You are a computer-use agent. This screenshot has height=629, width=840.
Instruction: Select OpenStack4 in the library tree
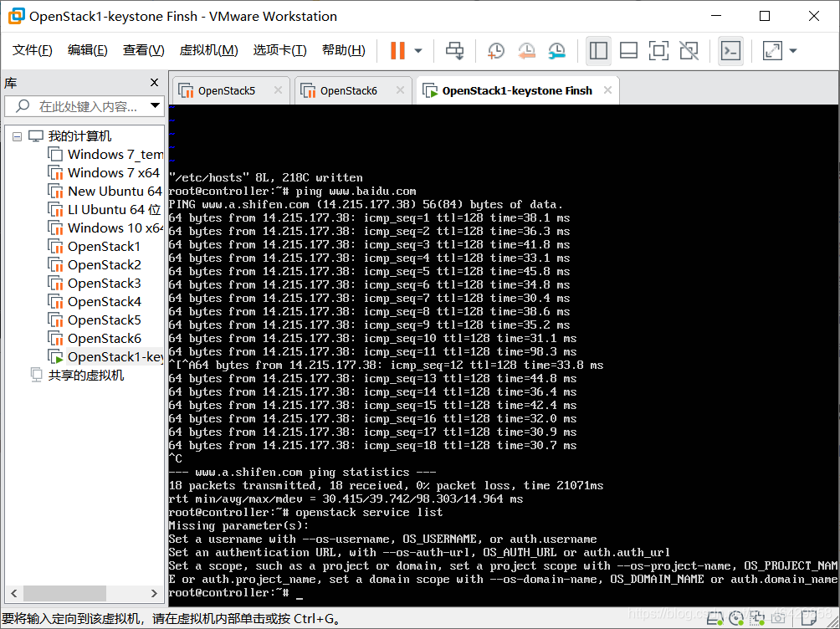pyautogui.click(x=104, y=302)
